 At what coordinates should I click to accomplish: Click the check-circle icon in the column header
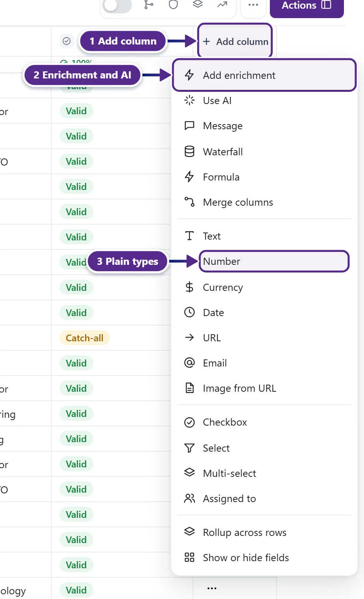point(67,41)
